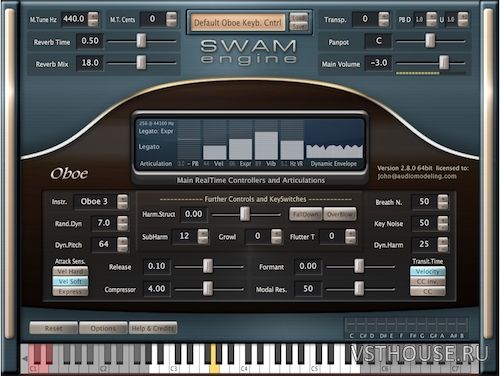Click the Vib controller bar in display
500x376 pixels.
266,145
